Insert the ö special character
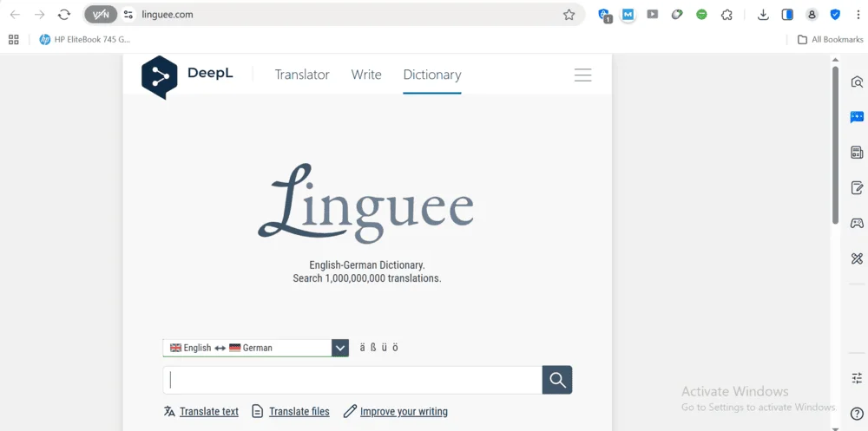 pos(395,348)
